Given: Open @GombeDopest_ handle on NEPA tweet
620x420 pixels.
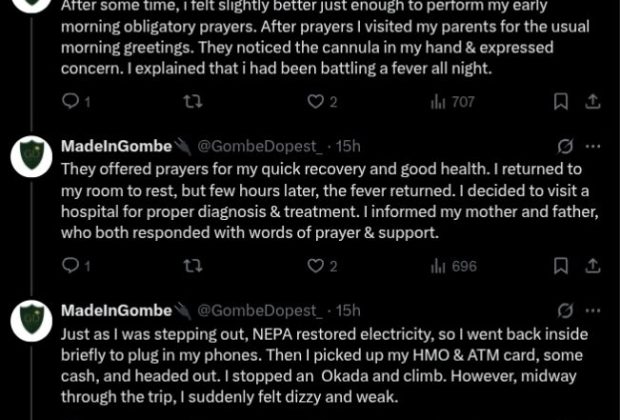Looking at the screenshot, I should point(260,311).
